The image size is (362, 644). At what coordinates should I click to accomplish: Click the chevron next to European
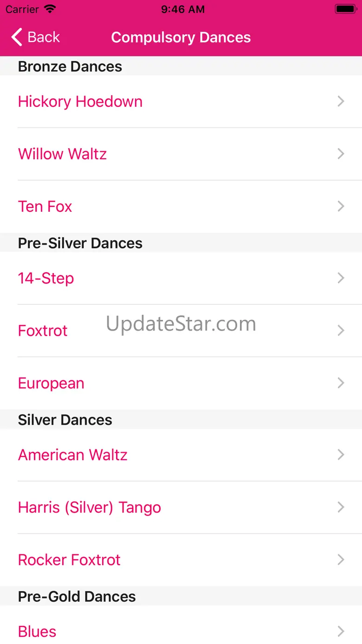tap(341, 383)
